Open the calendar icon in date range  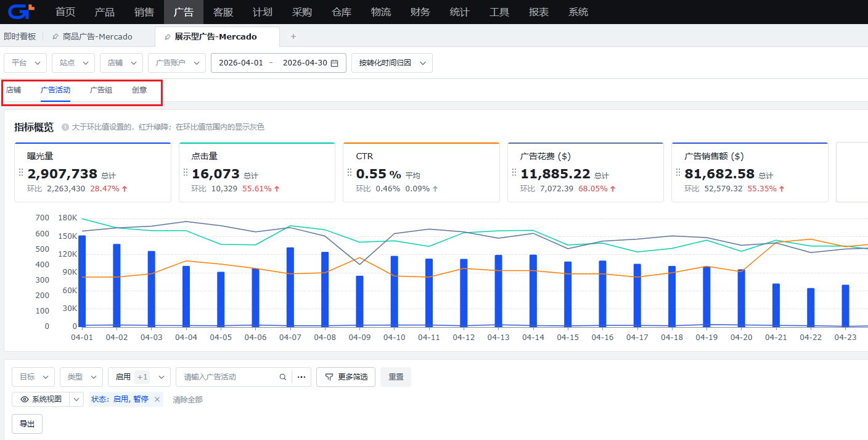click(334, 63)
